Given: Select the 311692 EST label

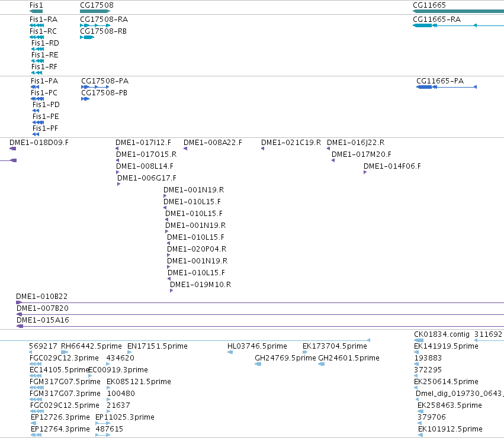Looking at the screenshot, I should tap(488, 334).
